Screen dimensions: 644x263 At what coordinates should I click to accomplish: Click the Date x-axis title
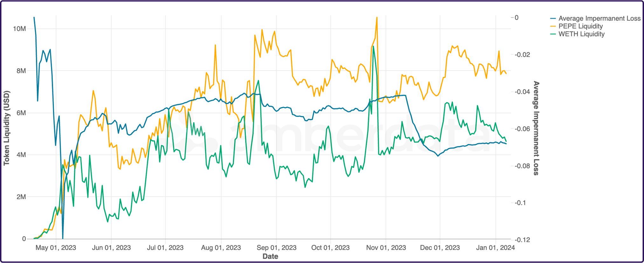(x=270, y=256)
